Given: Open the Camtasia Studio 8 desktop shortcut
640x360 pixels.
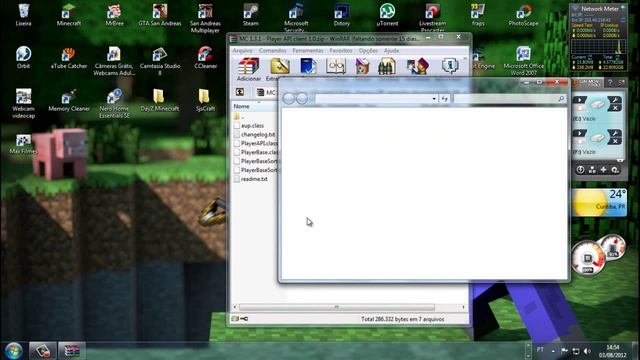Looking at the screenshot, I should (x=160, y=61).
